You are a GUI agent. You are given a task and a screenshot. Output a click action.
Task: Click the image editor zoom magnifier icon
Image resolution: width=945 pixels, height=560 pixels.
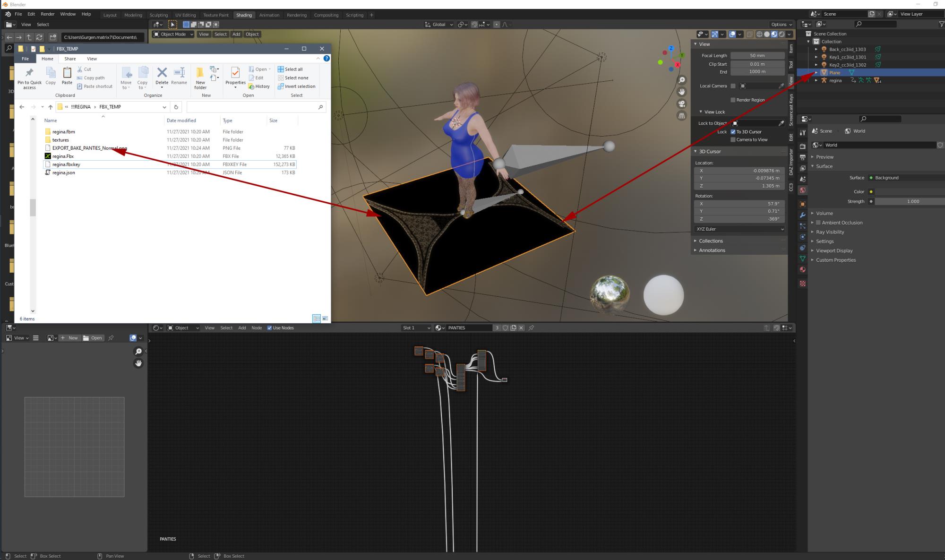pos(138,351)
